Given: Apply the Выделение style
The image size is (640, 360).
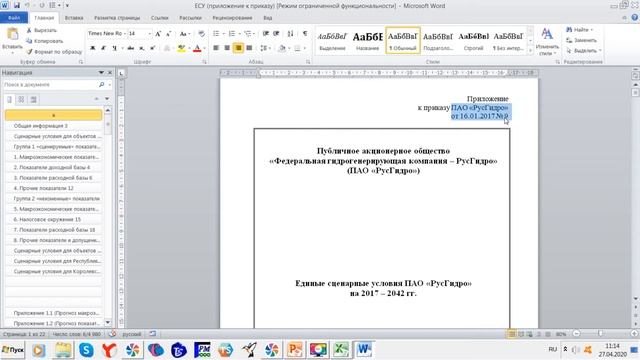Looking at the screenshot, I should click(332, 41).
